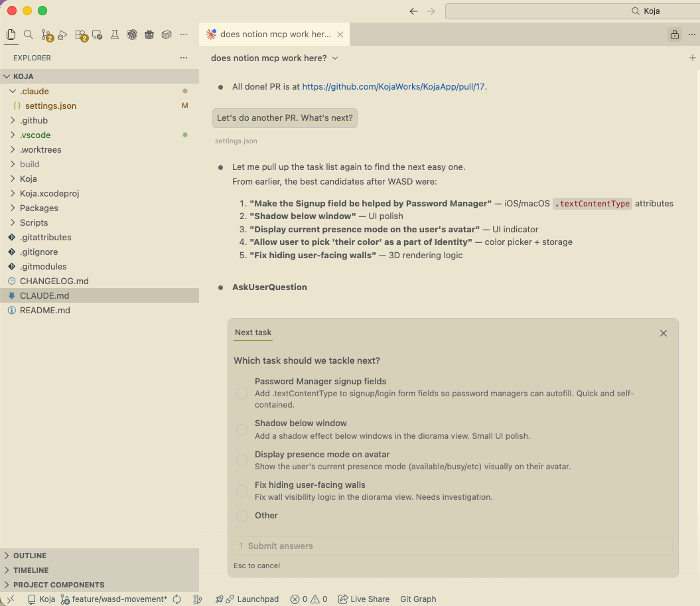Select the Password Manager signup fields option
Screen dimensions: 700x606
[x=242, y=394]
